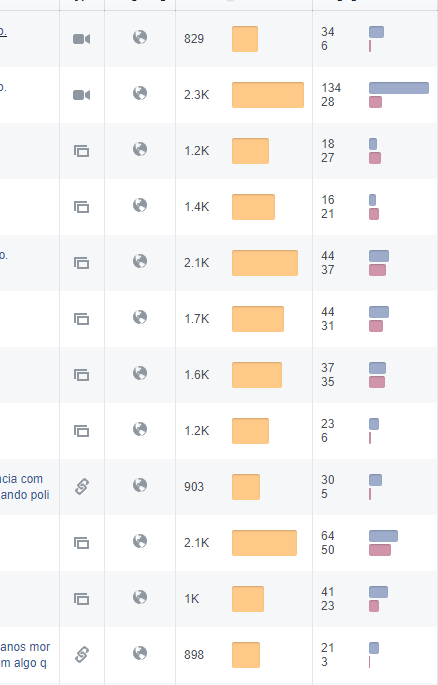Click the link icon in the 903 reach row
Image resolution: width=438 pixels, height=685 pixels.
point(82,486)
